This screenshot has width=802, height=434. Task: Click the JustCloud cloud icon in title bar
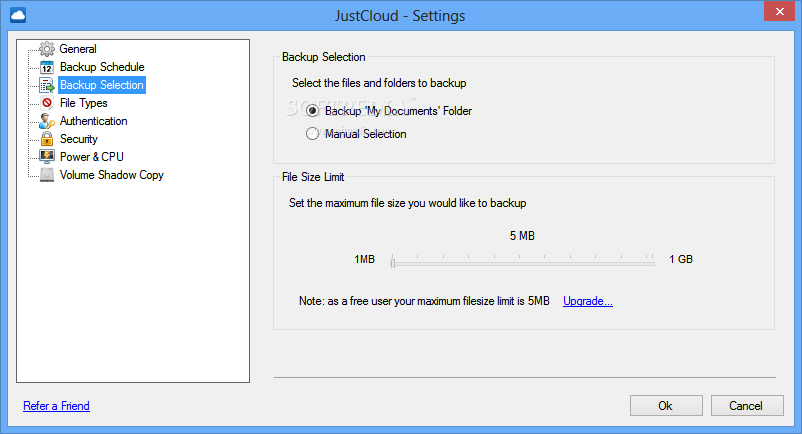pos(18,15)
